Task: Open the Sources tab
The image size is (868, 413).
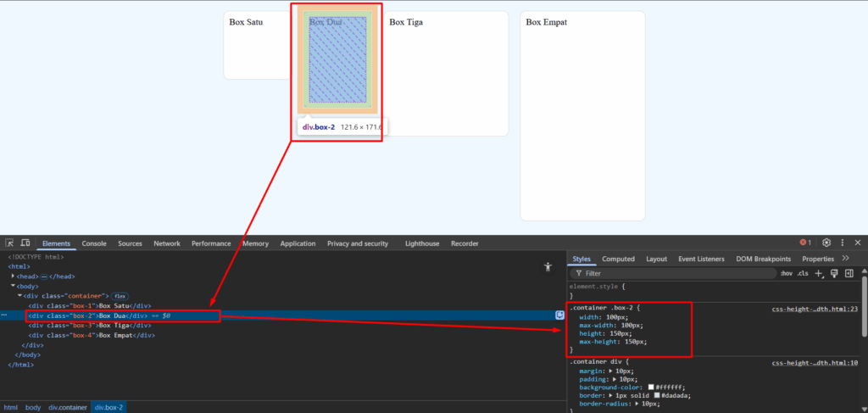Action: point(130,243)
